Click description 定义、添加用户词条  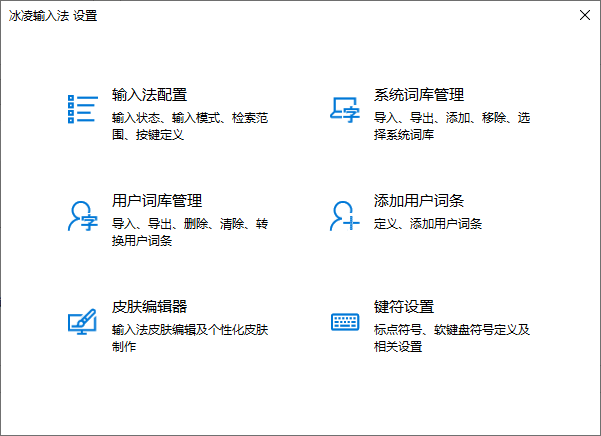pyautogui.click(x=428, y=223)
